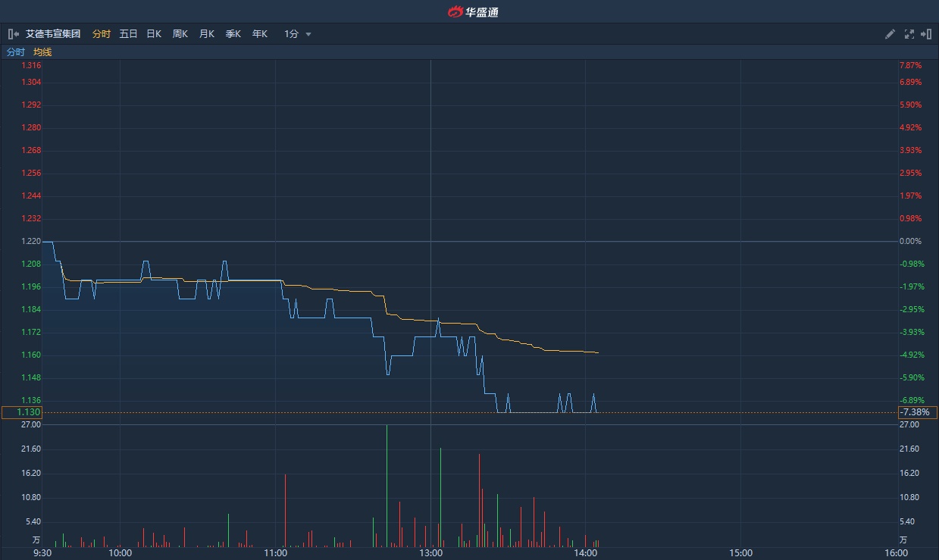Switch to the 五日 chart tab
The image size is (939, 560).
click(x=128, y=34)
